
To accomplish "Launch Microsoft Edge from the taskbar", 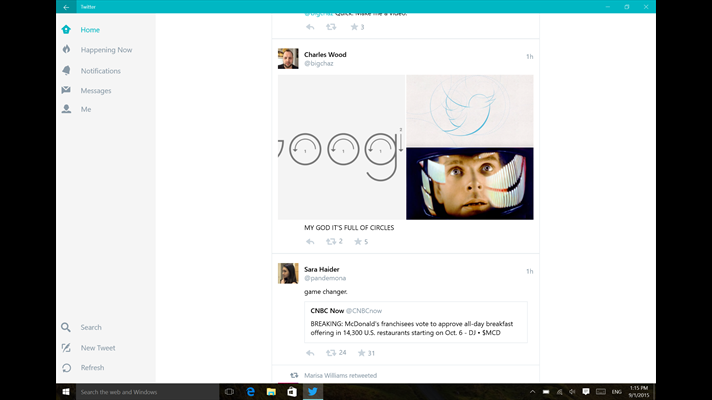I will (250, 392).
